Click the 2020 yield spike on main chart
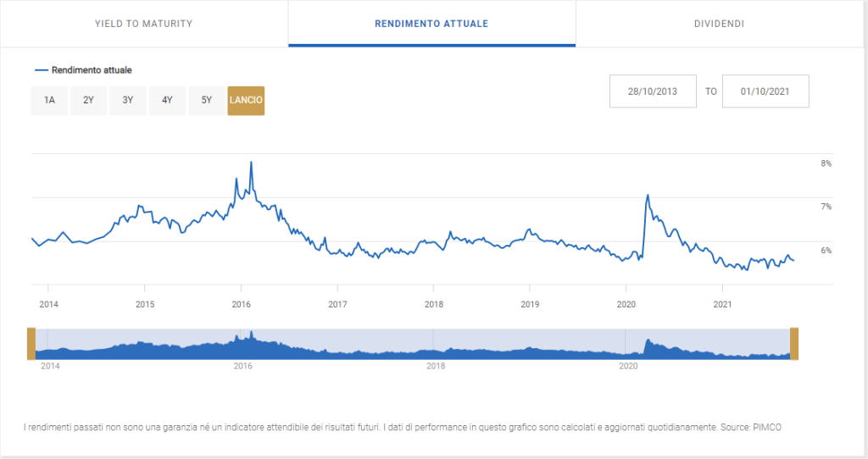The image size is (868, 459). [648, 196]
